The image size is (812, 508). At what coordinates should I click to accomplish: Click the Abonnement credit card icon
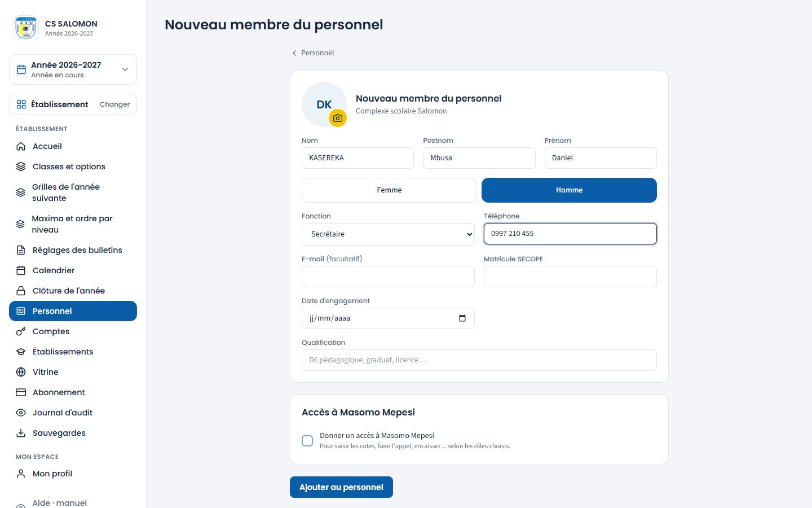click(21, 392)
